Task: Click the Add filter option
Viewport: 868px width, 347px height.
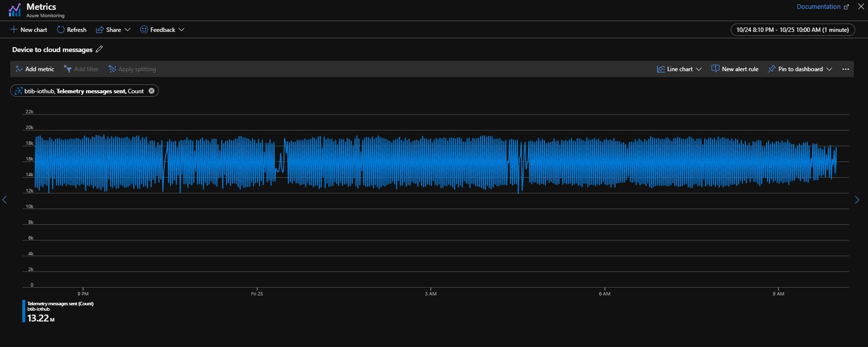Action: [81, 69]
